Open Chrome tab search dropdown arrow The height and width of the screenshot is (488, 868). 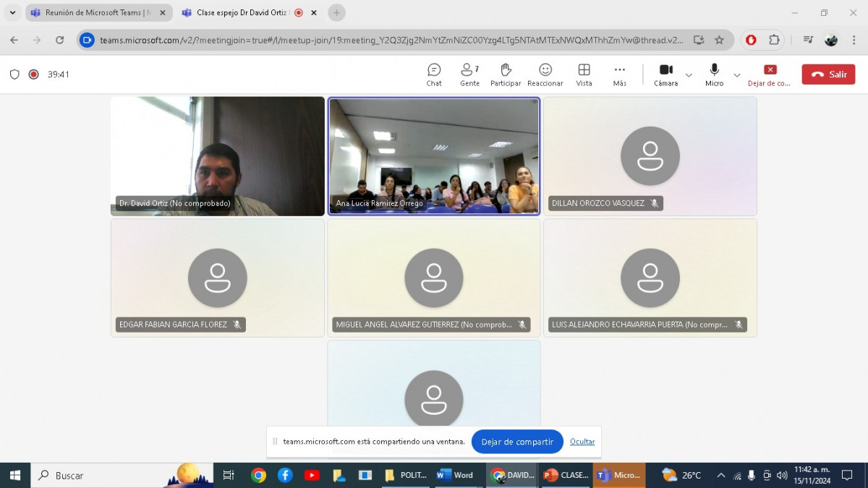click(x=12, y=13)
